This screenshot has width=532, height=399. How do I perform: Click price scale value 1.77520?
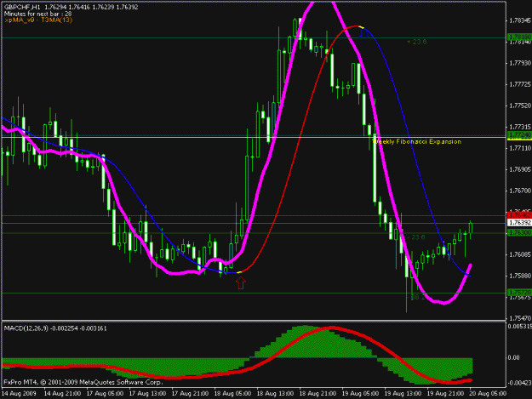[x=520, y=105]
